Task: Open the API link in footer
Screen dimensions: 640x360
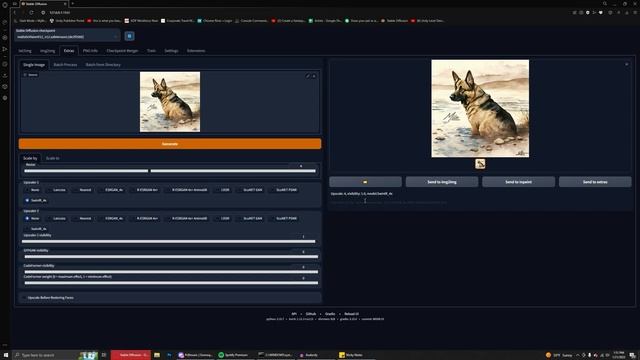Action: [x=294, y=314]
